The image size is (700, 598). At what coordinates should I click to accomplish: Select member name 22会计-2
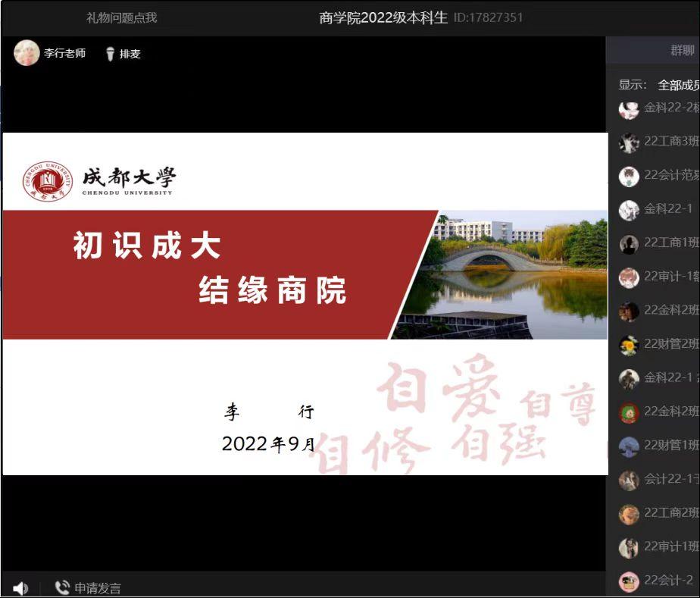pyautogui.click(x=669, y=580)
